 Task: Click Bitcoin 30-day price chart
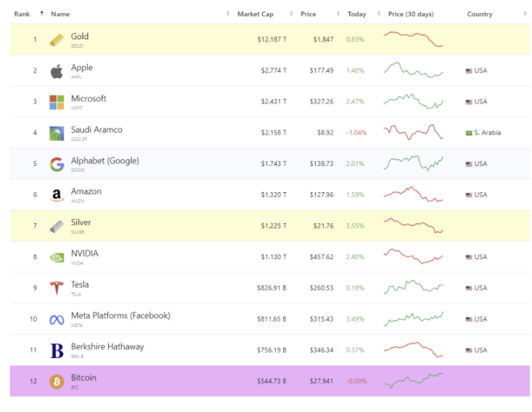413,380
